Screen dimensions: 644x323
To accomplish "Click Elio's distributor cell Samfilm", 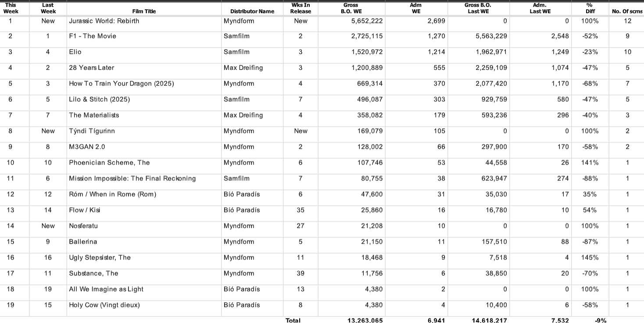I will [x=236, y=52].
